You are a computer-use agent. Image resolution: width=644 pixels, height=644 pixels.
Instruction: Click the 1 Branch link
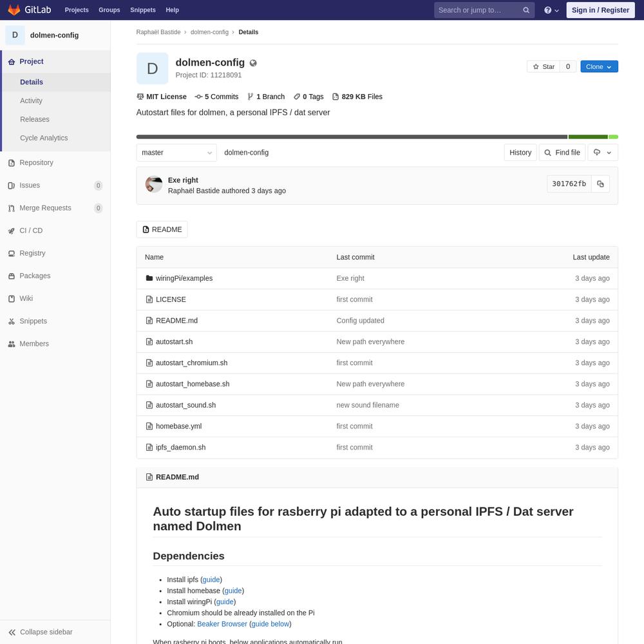coord(266,97)
